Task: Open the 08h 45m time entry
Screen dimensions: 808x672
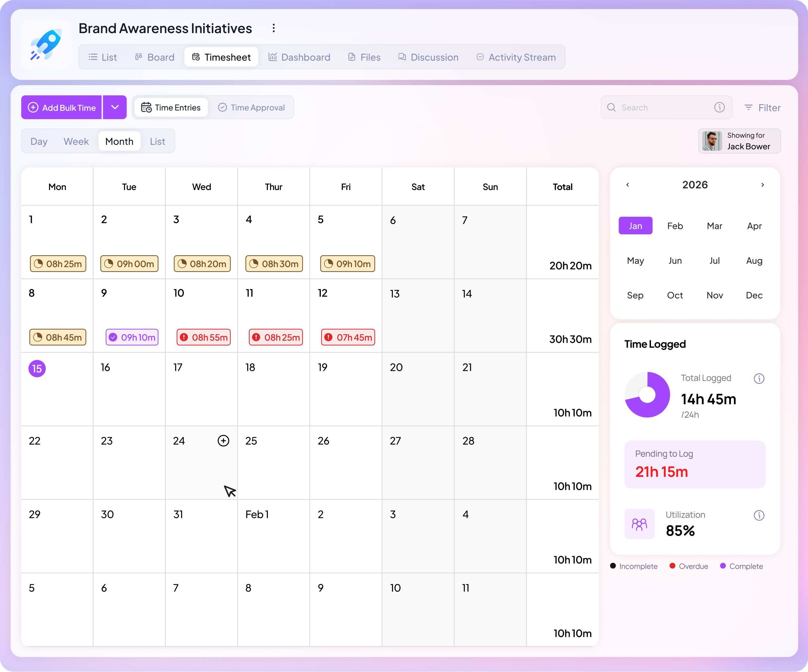Action: coord(58,337)
